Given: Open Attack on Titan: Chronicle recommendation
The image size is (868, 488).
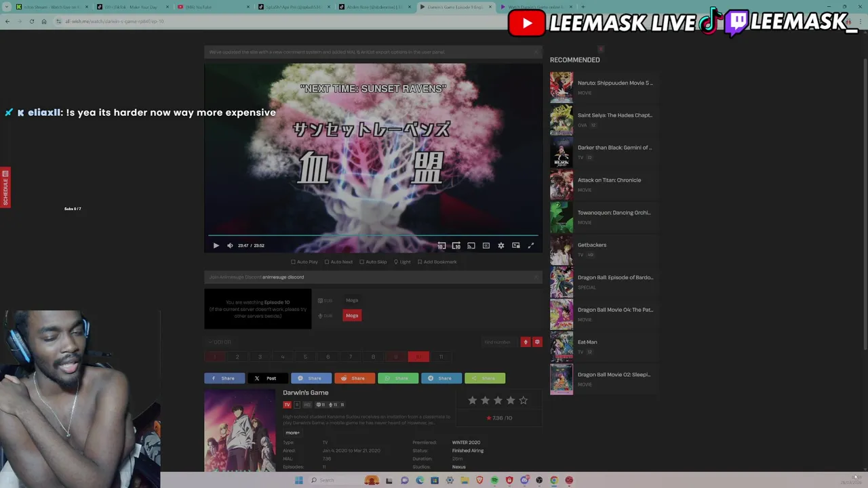Looking at the screenshot, I should (602, 184).
